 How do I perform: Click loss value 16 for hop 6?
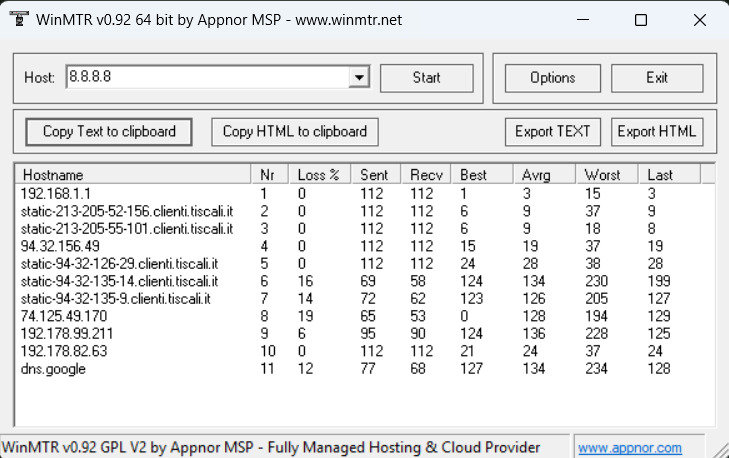[x=305, y=281]
